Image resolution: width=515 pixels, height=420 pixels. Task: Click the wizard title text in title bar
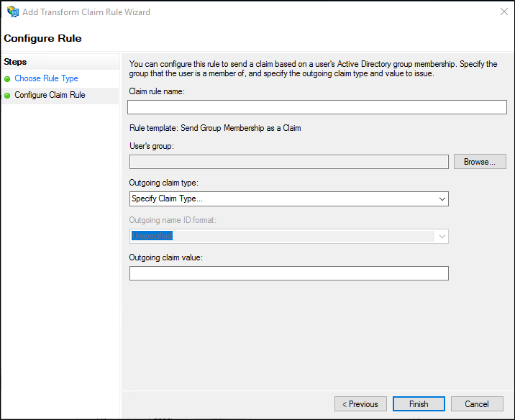point(86,12)
